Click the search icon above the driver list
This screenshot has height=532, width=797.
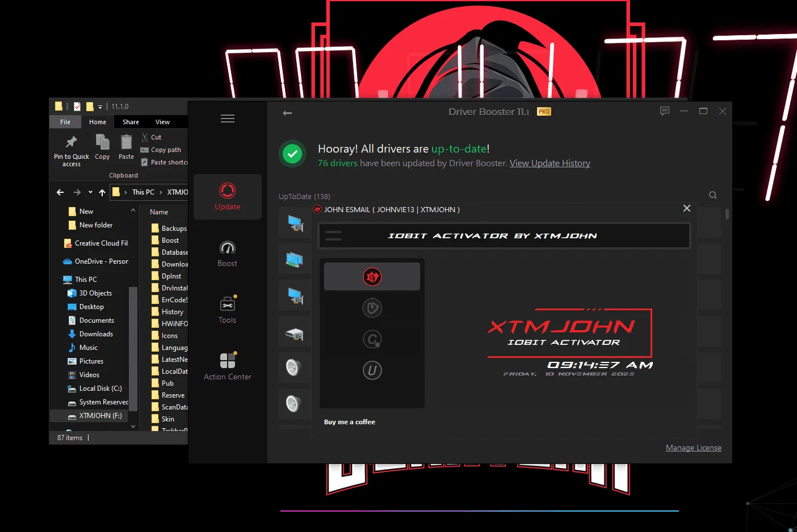point(713,195)
